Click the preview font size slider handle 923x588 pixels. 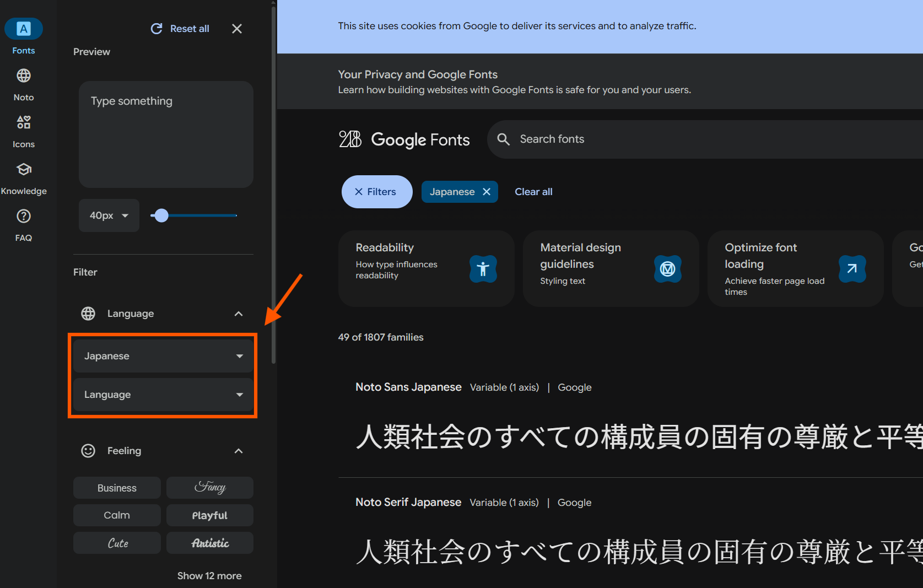click(161, 215)
